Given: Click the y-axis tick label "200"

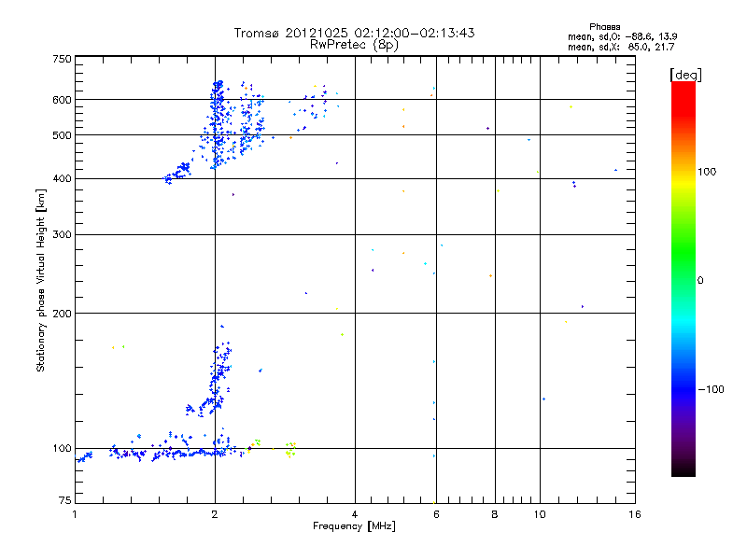Looking at the screenshot, I should (x=62, y=314).
